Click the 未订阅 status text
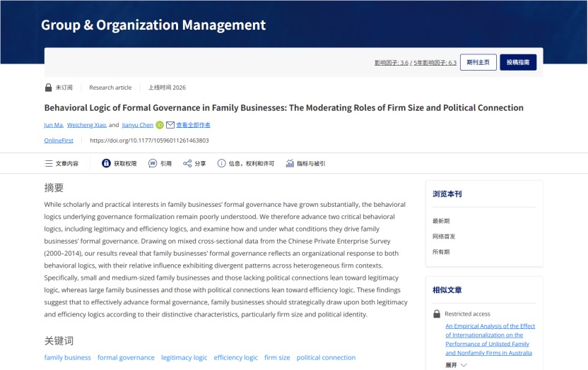The image size is (588, 370). pyautogui.click(x=64, y=88)
